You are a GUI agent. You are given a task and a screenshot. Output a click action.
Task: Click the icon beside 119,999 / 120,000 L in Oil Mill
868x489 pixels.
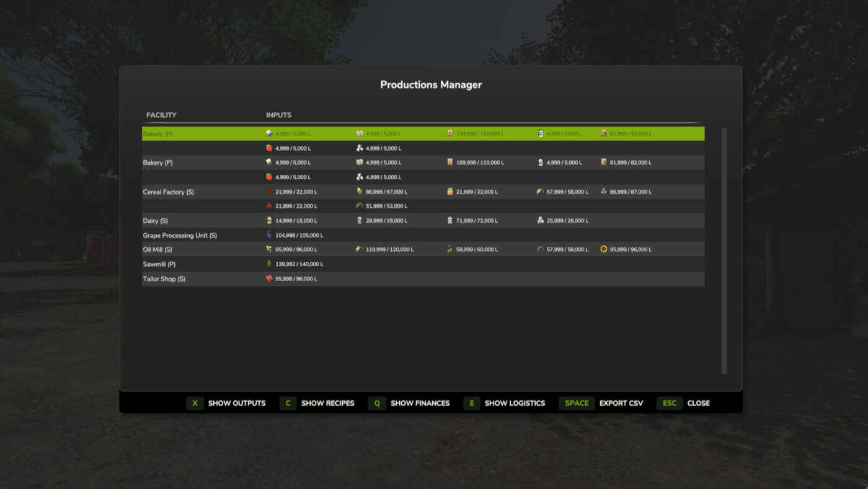(x=359, y=249)
